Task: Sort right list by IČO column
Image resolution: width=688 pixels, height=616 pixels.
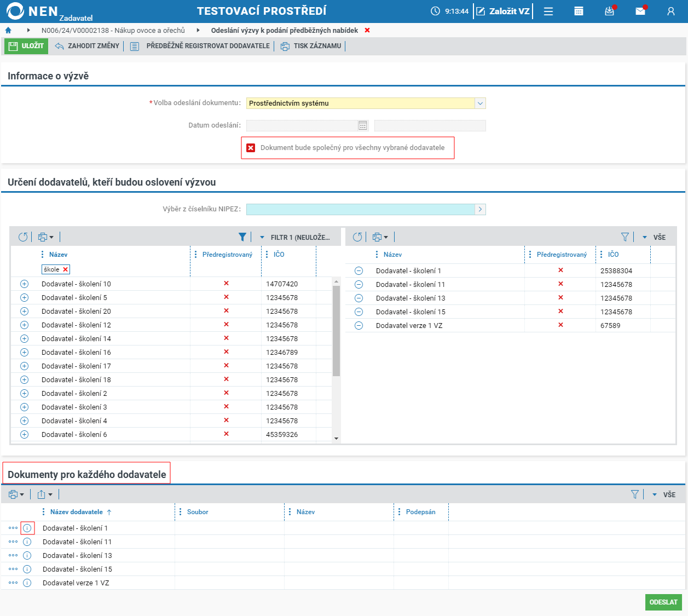Action: [614, 255]
